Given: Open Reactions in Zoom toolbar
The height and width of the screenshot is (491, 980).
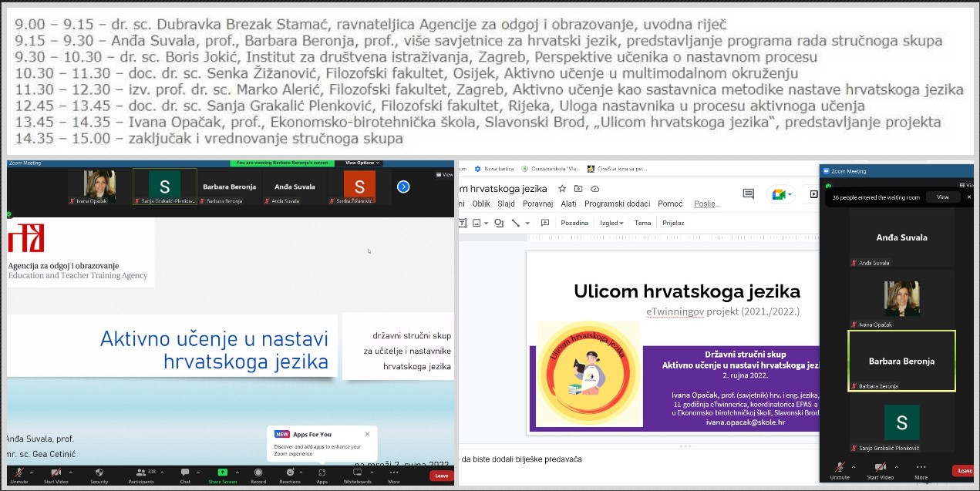Looking at the screenshot, I should coord(290,475).
